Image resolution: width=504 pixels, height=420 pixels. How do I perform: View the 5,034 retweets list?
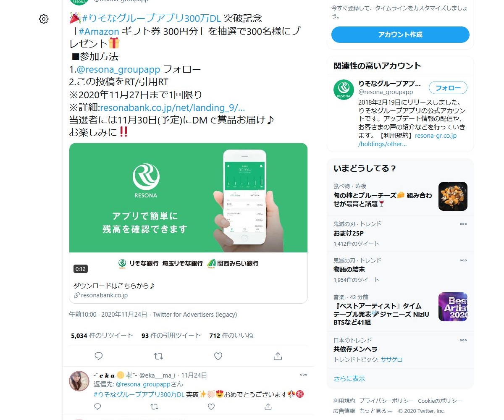pos(102,336)
